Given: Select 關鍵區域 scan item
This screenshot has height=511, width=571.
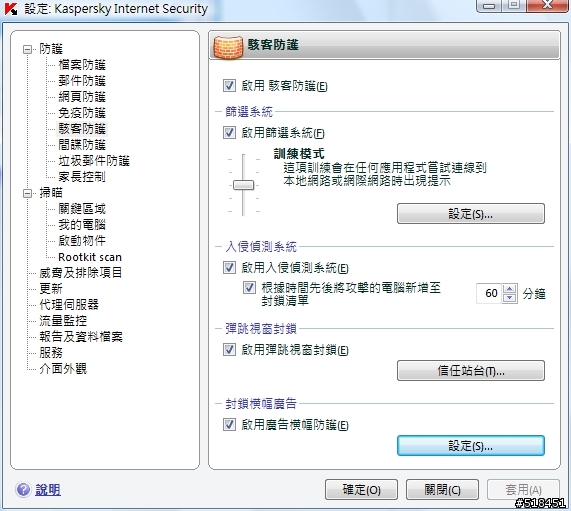Looking at the screenshot, I should click(x=82, y=209).
